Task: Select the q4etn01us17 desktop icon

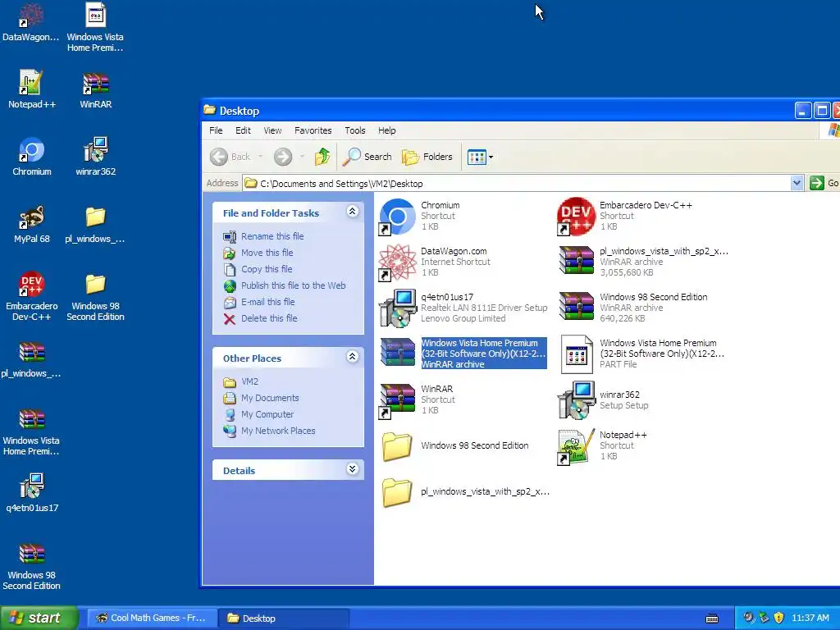Action: pos(32,493)
